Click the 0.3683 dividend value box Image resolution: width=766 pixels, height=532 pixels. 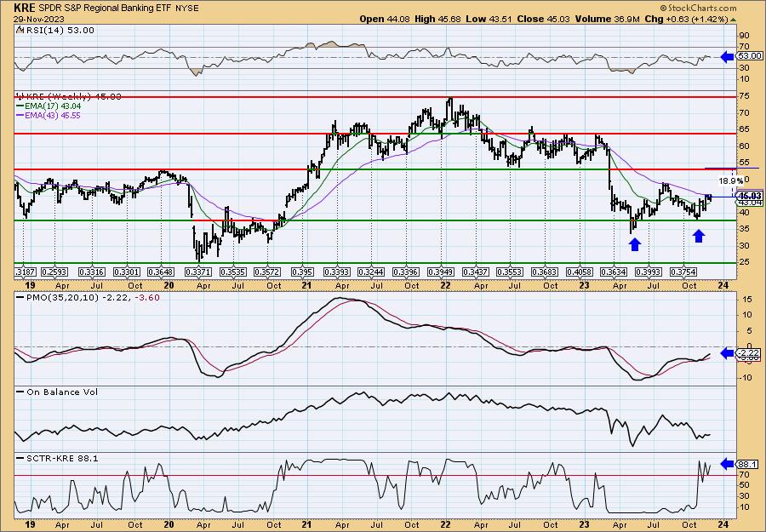click(x=546, y=272)
